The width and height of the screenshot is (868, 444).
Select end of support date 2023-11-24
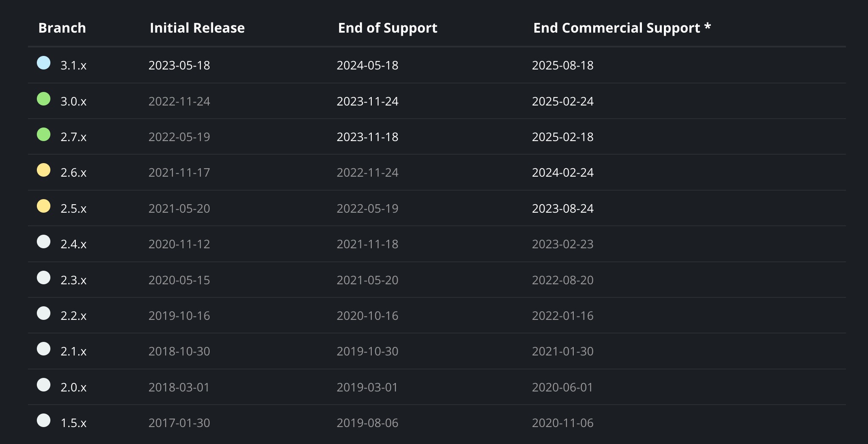pyautogui.click(x=368, y=101)
